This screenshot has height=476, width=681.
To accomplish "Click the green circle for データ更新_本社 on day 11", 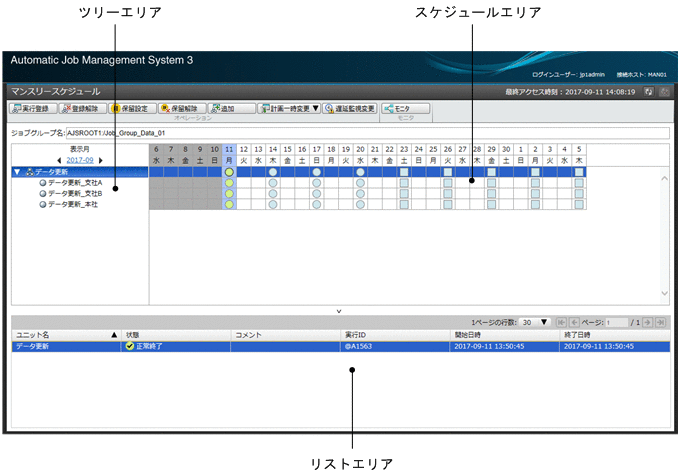I will coord(229,205).
